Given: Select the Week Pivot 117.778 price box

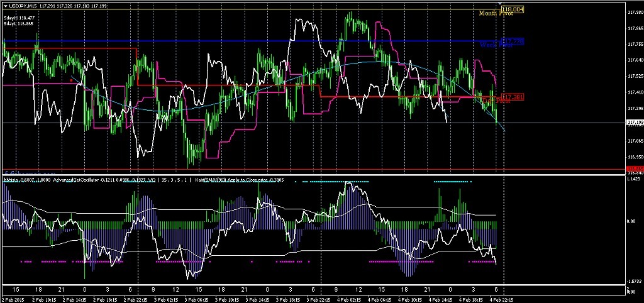Looking at the screenshot, I should 513,41.
